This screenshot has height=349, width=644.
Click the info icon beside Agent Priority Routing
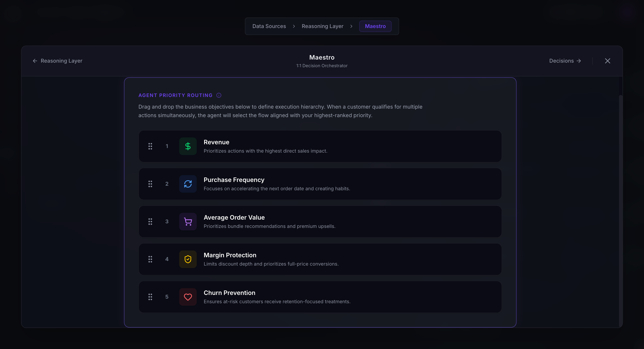click(219, 95)
